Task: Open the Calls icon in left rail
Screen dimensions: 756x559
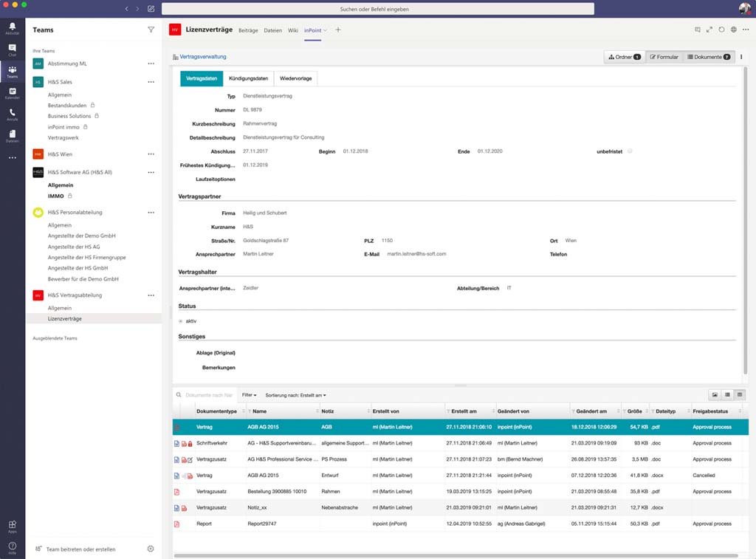Action: pyautogui.click(x=12, y=114)
